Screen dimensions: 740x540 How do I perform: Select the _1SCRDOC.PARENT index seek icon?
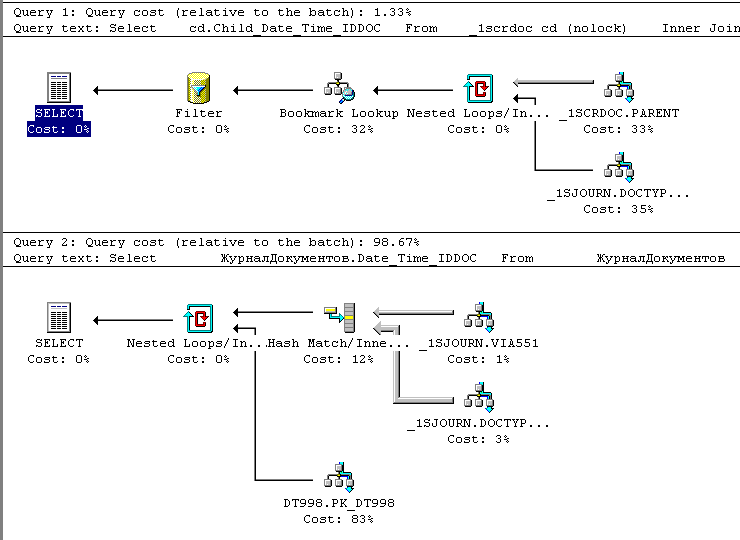(x=621, y=89)
